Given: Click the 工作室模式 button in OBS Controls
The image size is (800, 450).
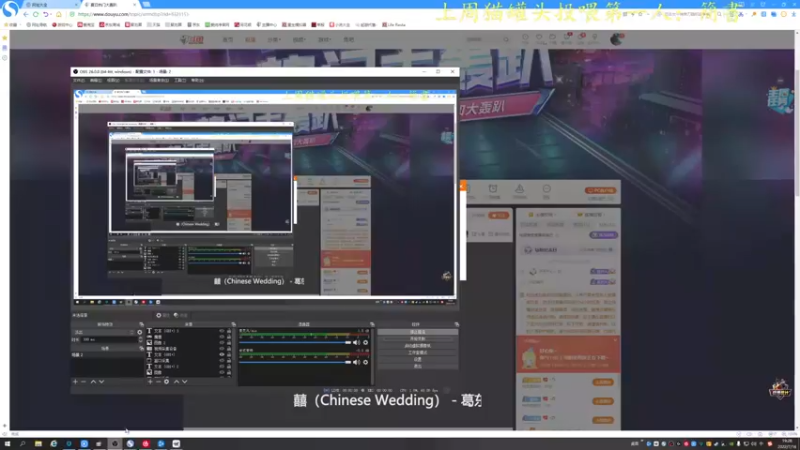Looking at the screenshot, I should 417,353.
